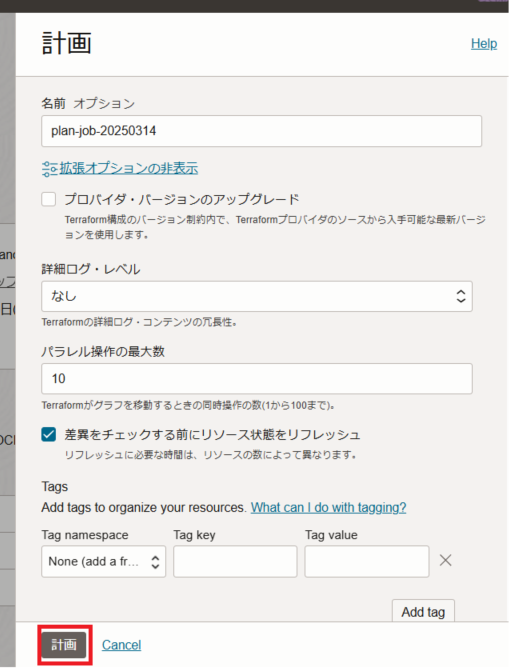
Task: Click the 差異をチェックする前にリソース状態をリフレッシュ label
Action: coord(212,435)
